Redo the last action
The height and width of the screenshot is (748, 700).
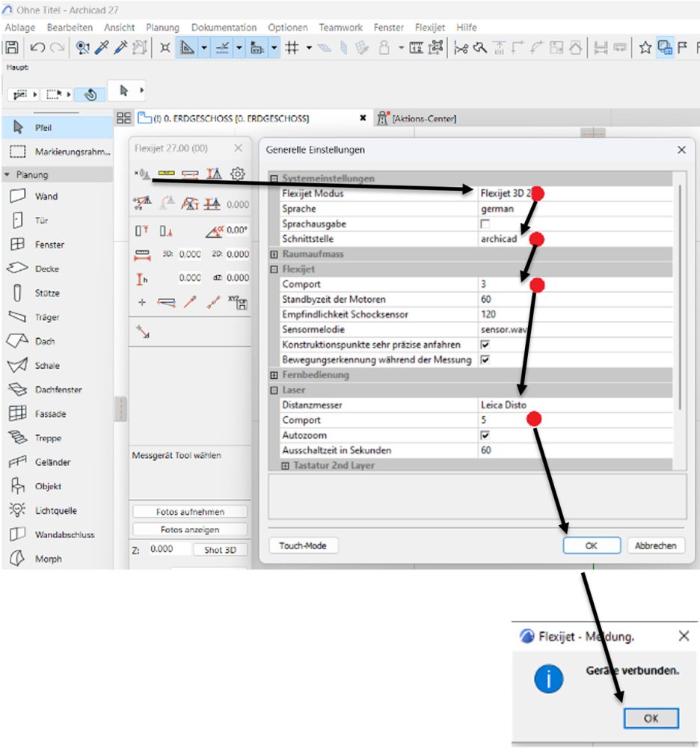pos(58,48)
